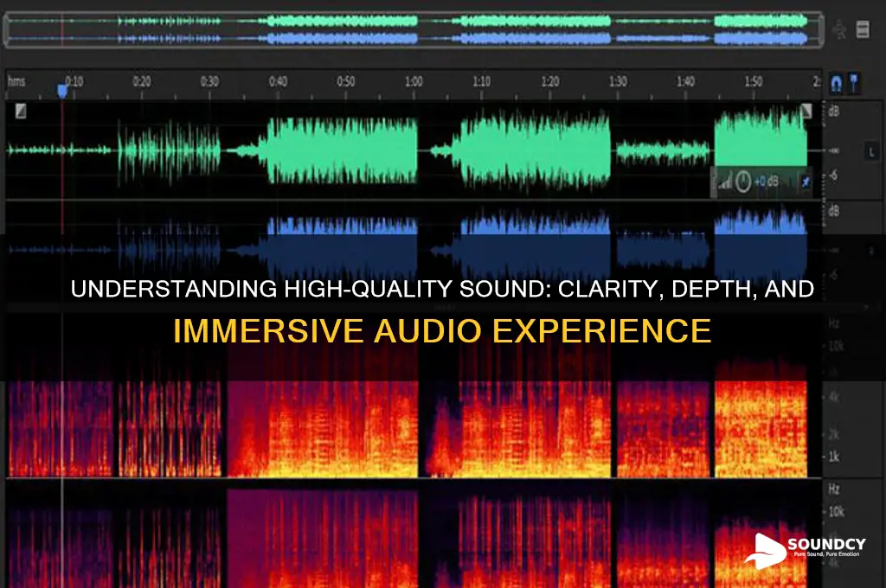Click the add marker pin icon beside the magnet
Screen dimensions: 886x588
(x=854, y=83)
